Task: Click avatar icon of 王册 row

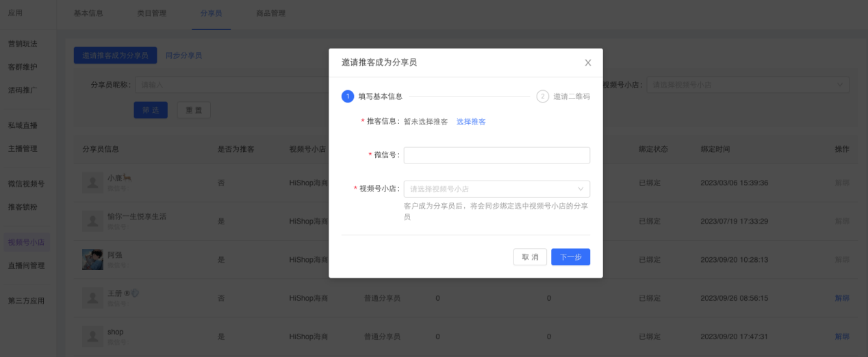Action: click(92, 297)
